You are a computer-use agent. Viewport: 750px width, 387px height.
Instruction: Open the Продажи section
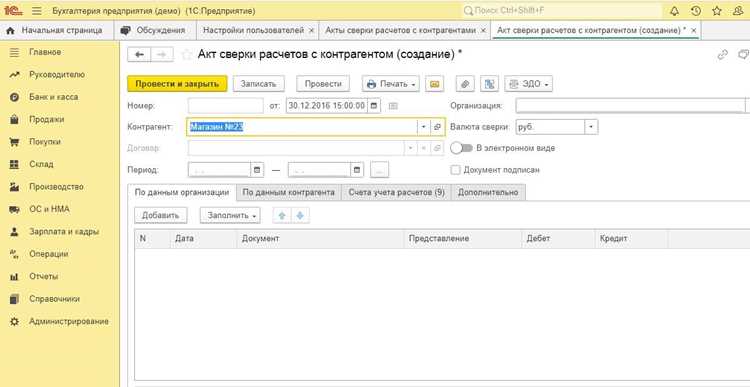46,120
